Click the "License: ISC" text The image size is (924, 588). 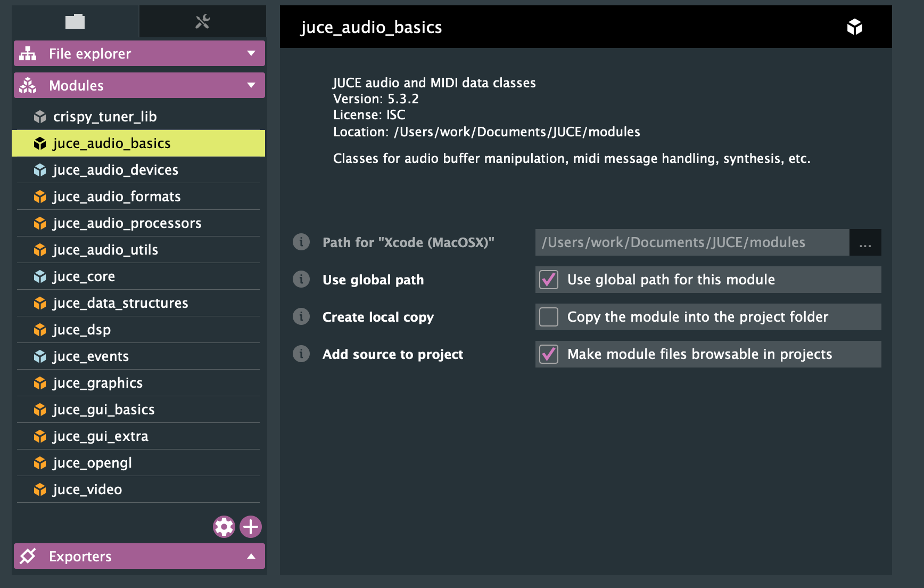tap(369, 115)
